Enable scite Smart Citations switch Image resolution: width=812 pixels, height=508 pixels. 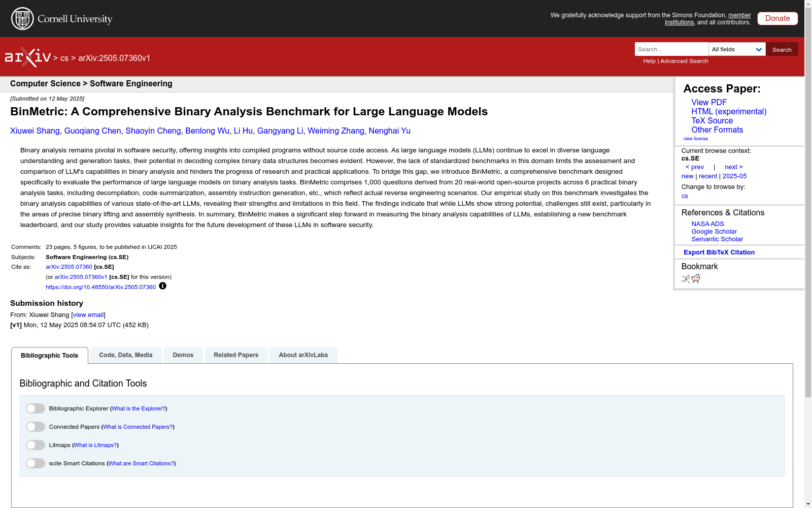coord(36,463)
